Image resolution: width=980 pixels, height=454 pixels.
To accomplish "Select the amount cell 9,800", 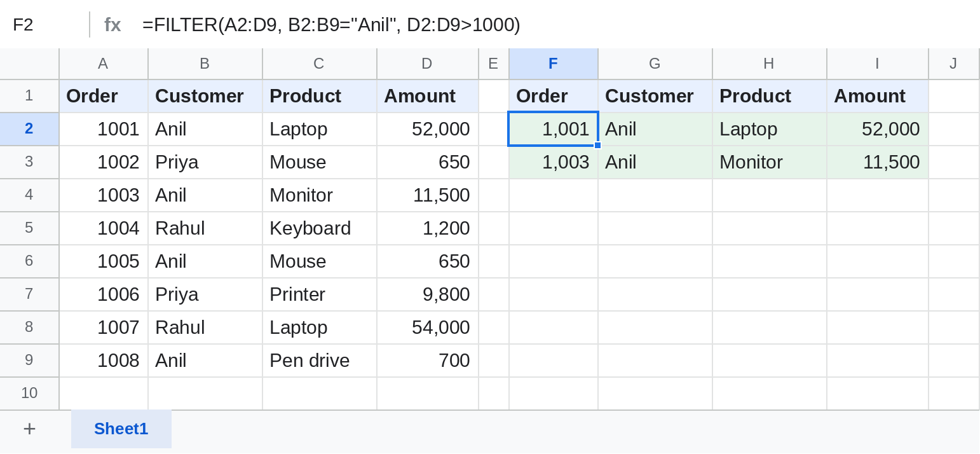I will click(x=428, y=294).
